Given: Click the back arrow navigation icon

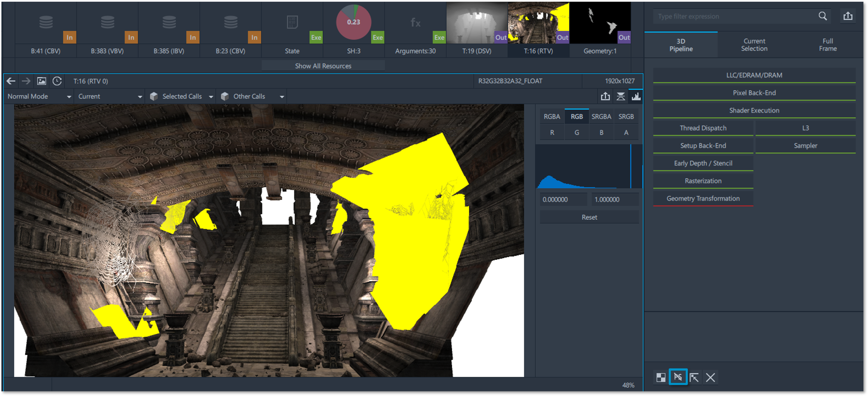Looking at the screenshot, I should pos(11,81).
